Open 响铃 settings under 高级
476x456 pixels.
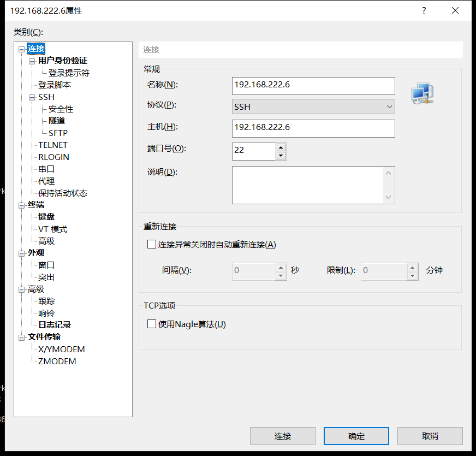46,313
